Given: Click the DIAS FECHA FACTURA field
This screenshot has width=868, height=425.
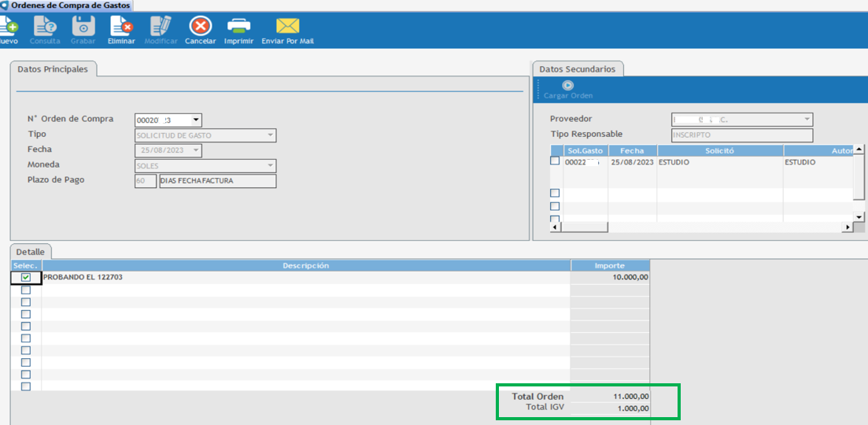Looking at the screenshot, I should [217, 181].
